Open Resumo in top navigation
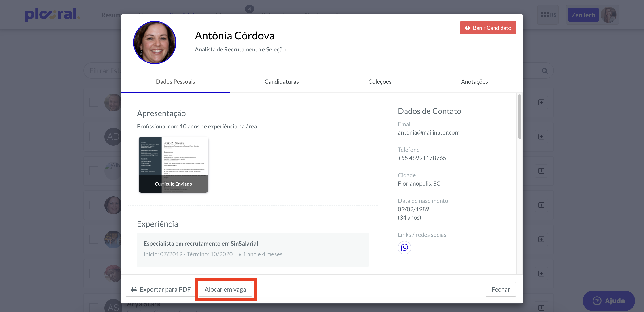The image size is (644, 312). coord(111,15)
